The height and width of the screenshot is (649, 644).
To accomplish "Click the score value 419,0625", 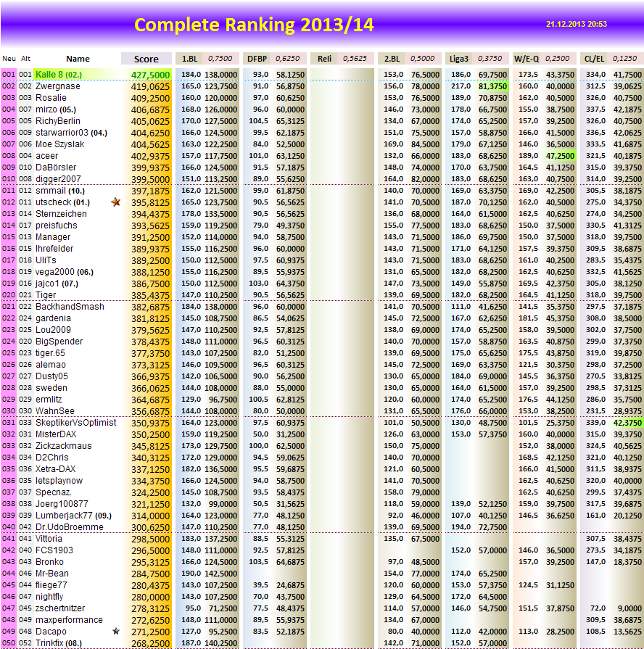I will coord(151,86).
